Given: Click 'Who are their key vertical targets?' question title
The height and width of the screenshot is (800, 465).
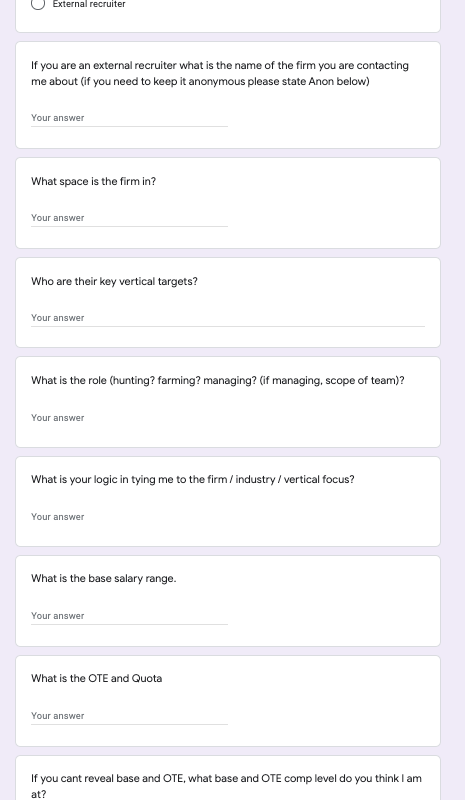Looking at the screenshot, I should 114,282.
